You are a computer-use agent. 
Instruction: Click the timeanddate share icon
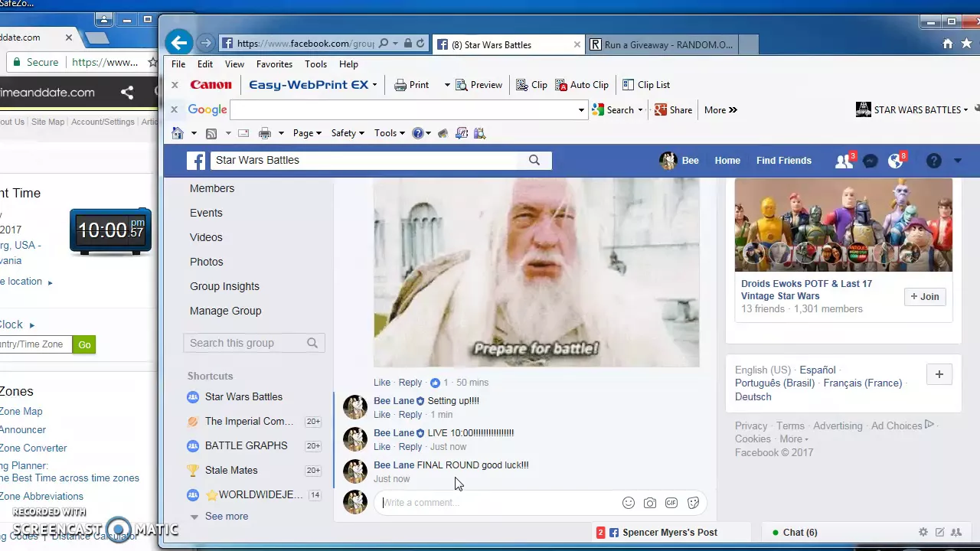pos(127,93)
